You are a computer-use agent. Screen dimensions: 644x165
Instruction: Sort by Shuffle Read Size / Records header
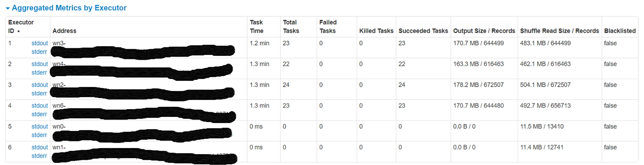559,31
